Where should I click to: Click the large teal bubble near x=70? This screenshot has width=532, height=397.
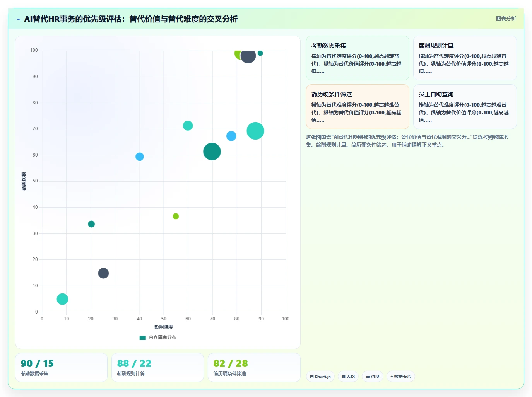212,152
